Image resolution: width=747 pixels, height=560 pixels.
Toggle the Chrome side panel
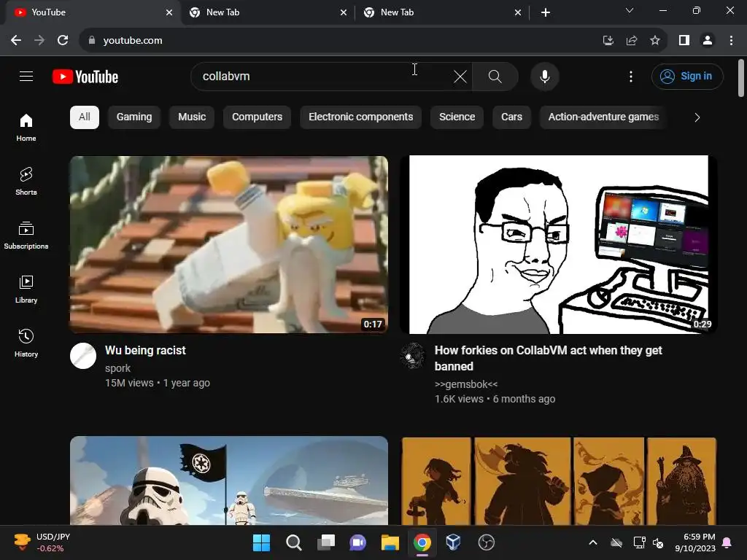[x=684, y=41]
